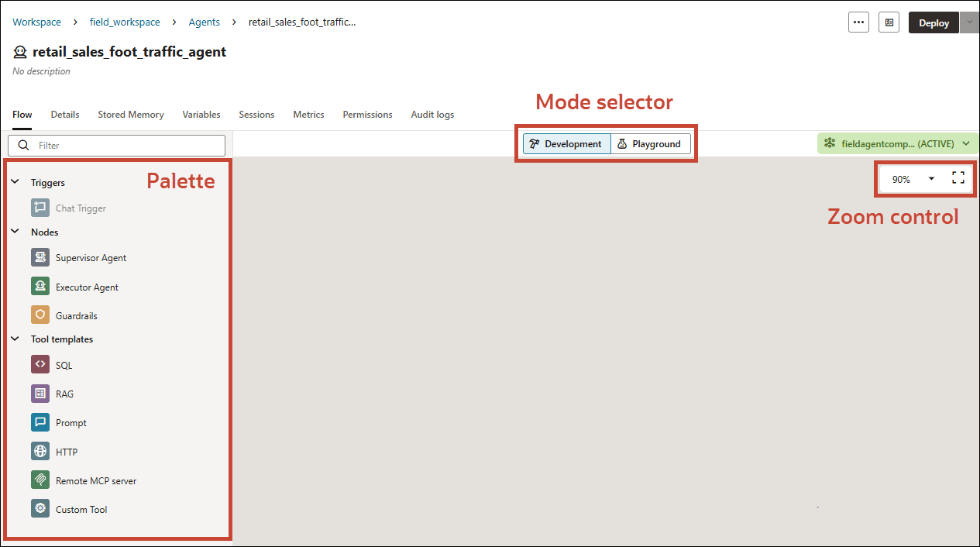Open the Details tab
Image resolution: width=980 pixels, height=547 pixels.
click(x=65, y=115)
